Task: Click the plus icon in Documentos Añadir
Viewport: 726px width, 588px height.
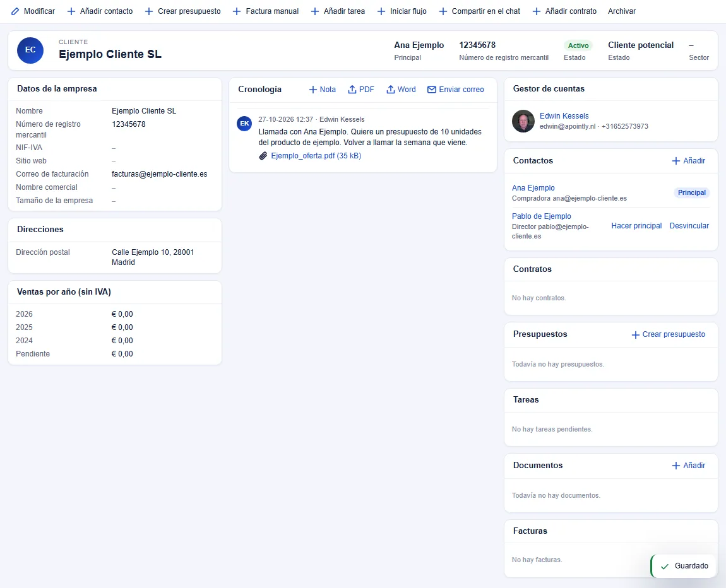Action: click(x=676, y=466)
